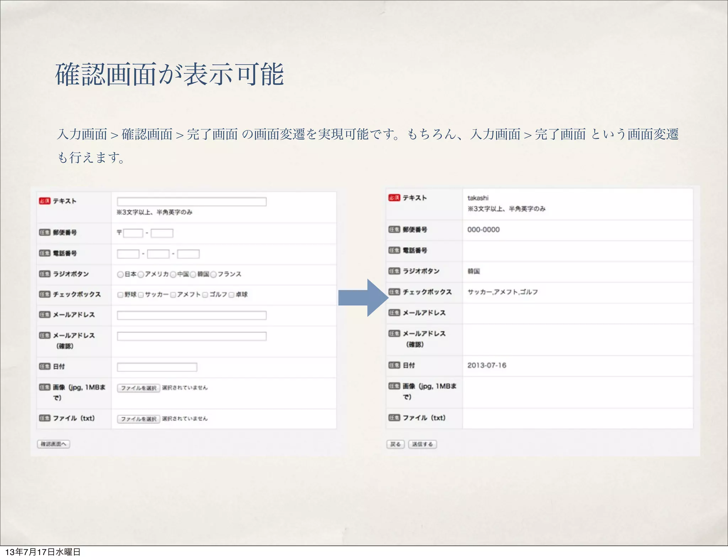Click ファイルを選択 for the 画像 row
The width and height of the screenshot is (728, 560).
(x=139, y=388)
